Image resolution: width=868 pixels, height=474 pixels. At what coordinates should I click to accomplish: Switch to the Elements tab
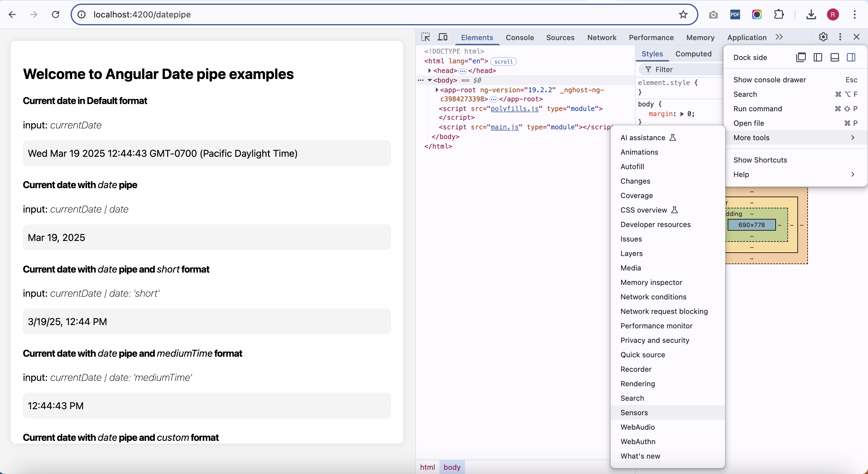[477, 37]
